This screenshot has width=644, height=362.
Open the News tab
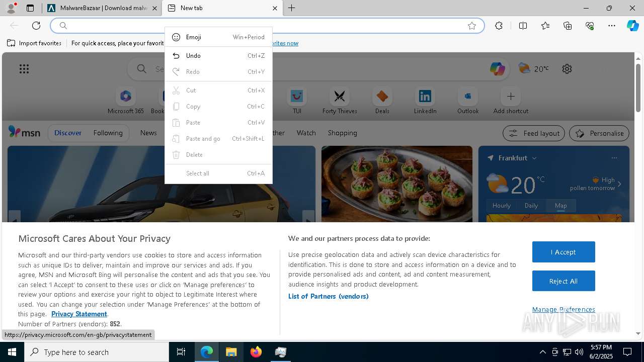[148, 133]
